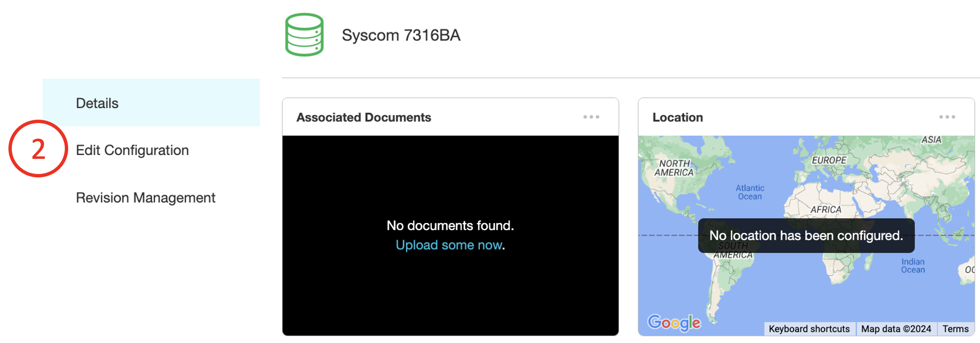Open Associated Documents three-dot options menu
The width and height of the screenshot is (980, 343).
(591, 117)
